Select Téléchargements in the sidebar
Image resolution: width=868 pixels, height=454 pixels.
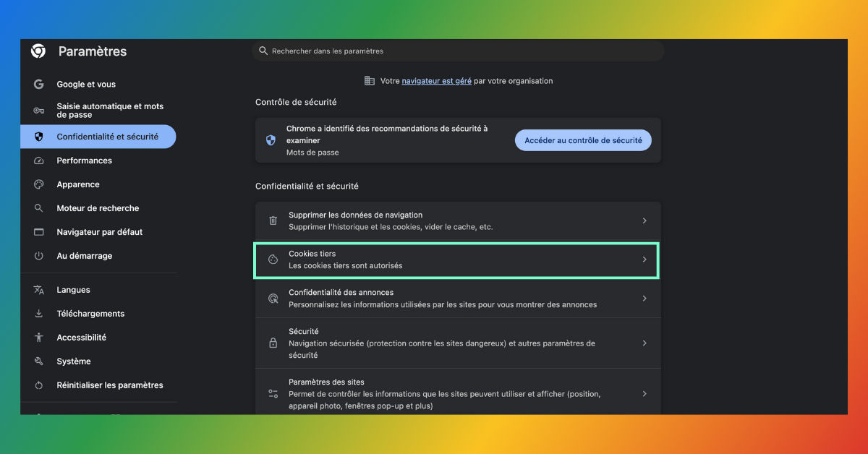90,314
